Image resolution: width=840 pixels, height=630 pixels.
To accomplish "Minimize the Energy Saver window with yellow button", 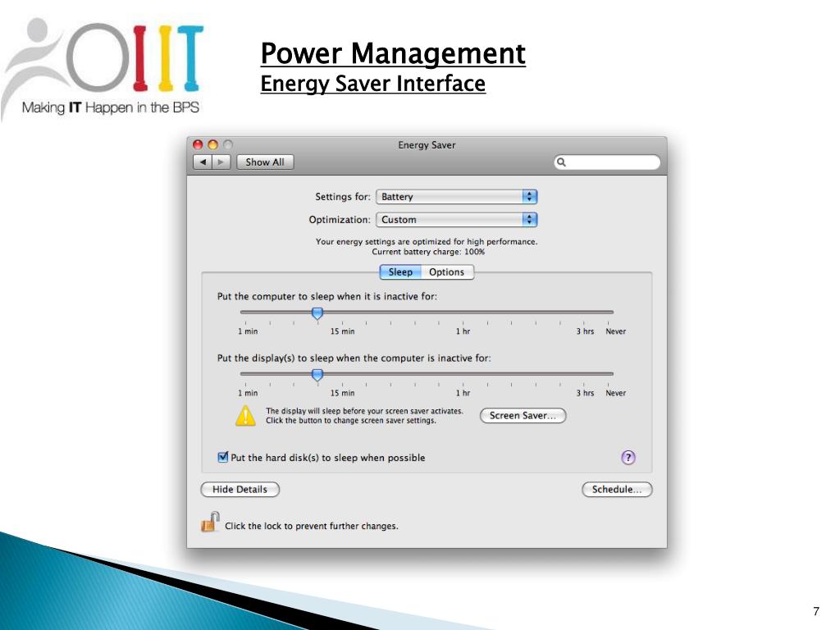I will click(x=212, y=144).
